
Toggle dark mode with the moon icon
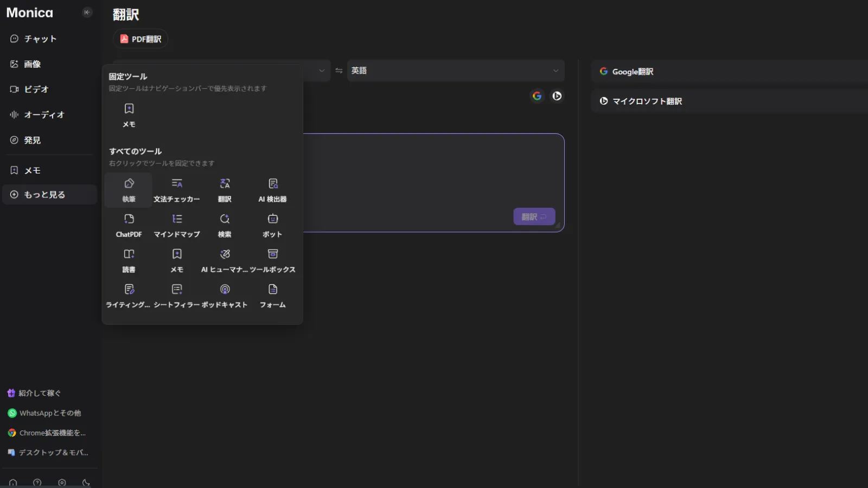(86, 483)
